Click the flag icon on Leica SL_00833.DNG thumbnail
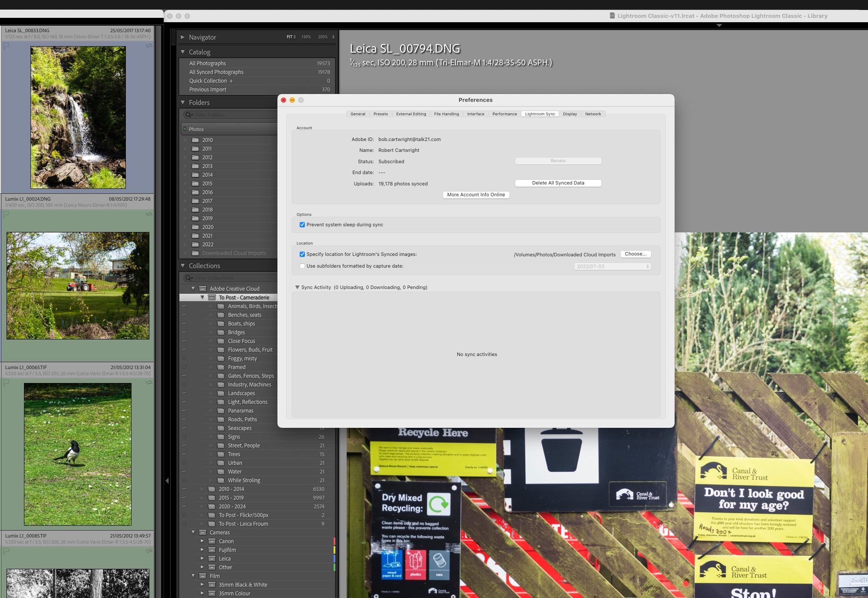 pyautogui.click(x=6, y=45)
